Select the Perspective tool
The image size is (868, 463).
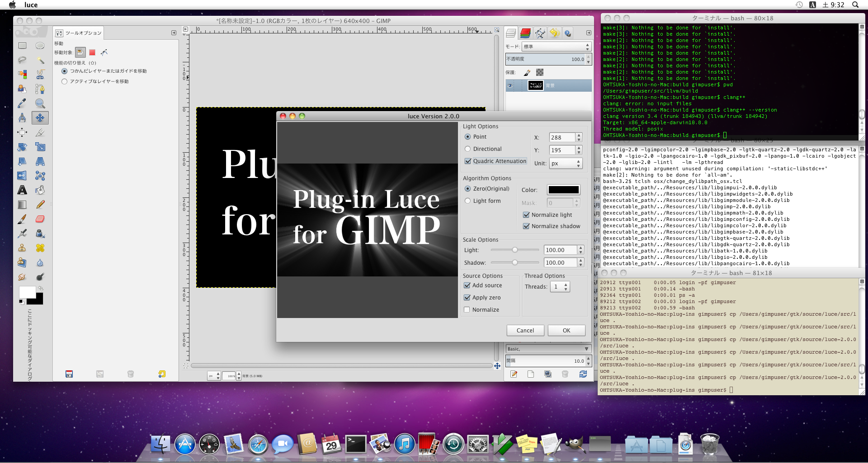40,161
